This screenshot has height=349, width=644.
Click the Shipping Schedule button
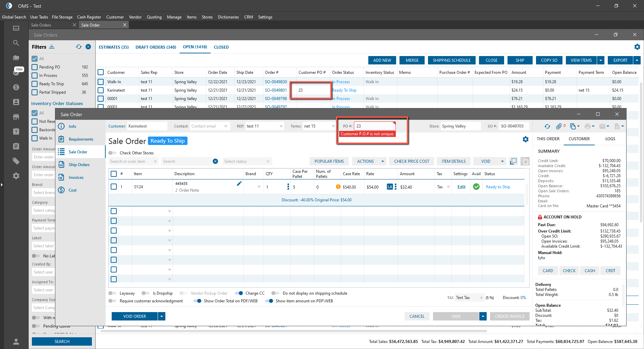point(451,60)
